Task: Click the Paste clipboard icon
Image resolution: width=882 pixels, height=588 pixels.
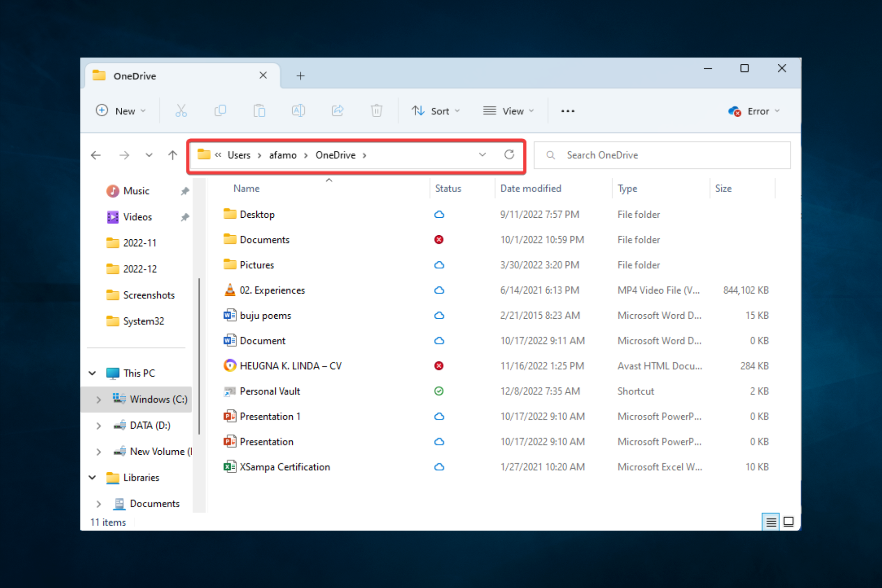Action: [x=259, y=111]
